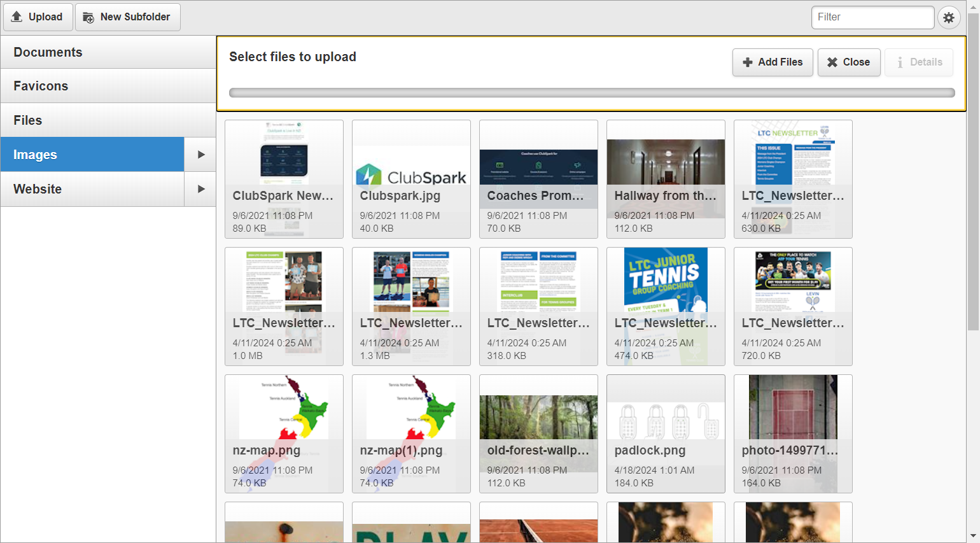Open the Files folder

[x=108, y=120]
